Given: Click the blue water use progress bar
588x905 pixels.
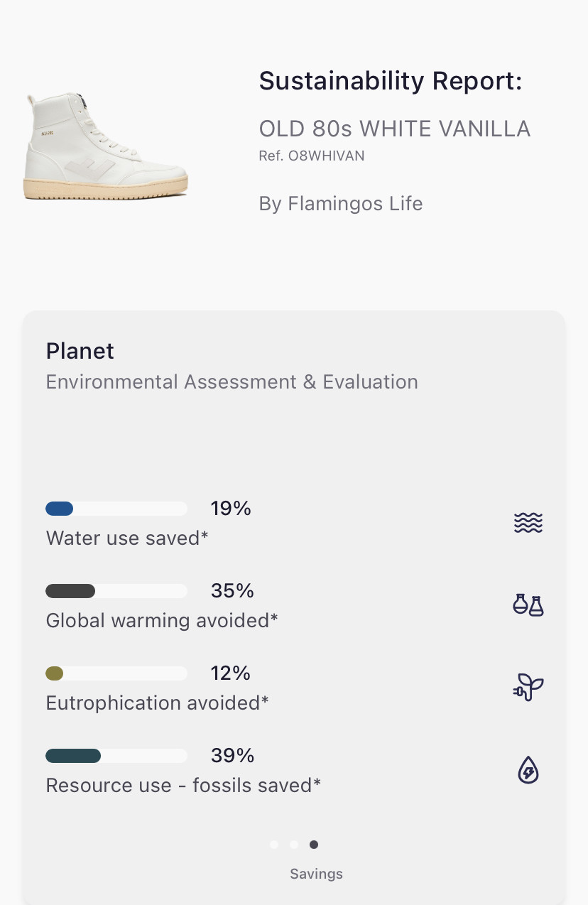Looking at the screenshot, I should pos(116,509).
